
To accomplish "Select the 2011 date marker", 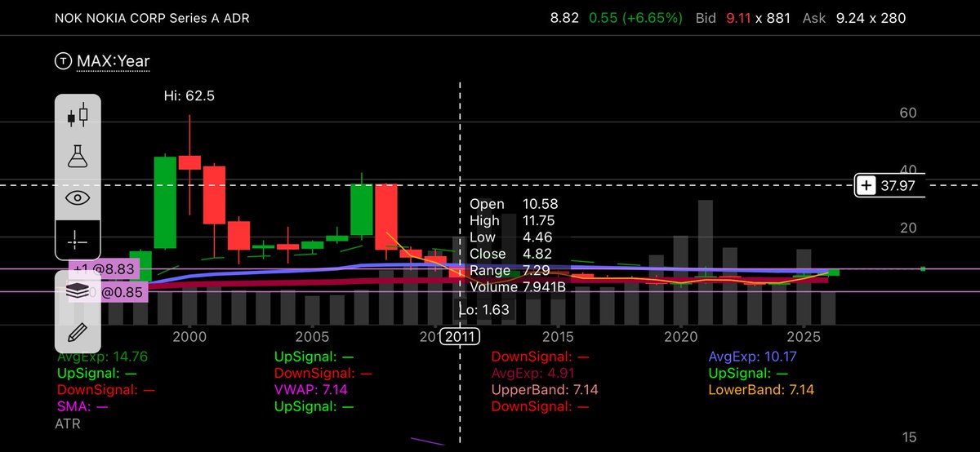I will [x=460, y=336].
